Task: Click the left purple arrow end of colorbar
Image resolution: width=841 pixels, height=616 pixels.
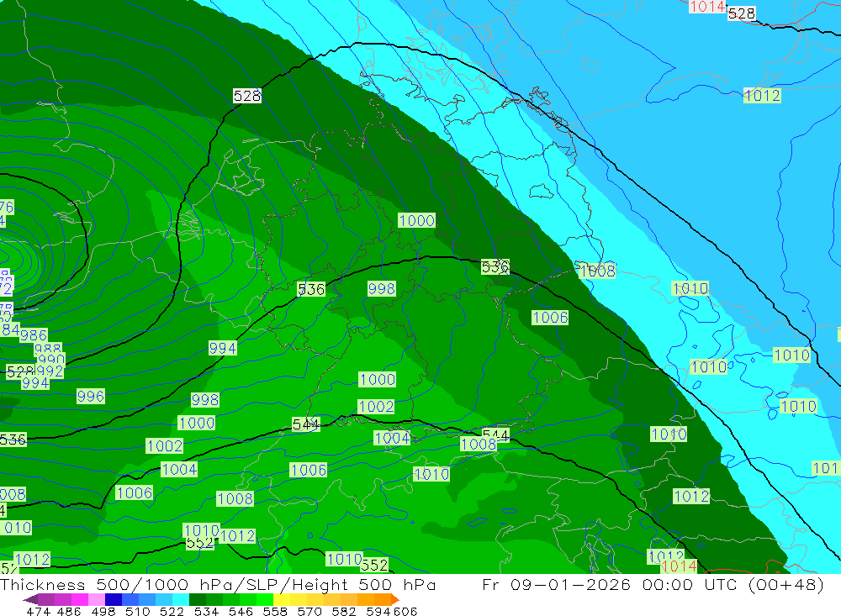Action: click(30, 600)
